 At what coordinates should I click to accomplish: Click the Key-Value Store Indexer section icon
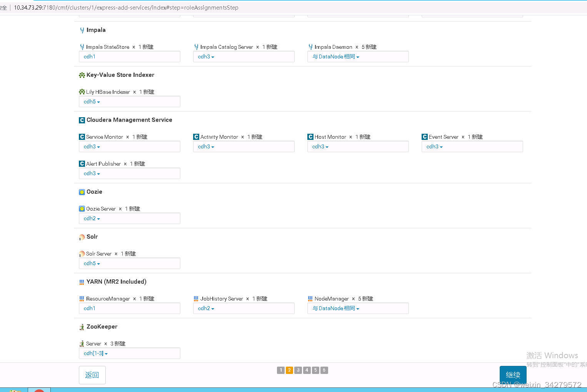82,75
